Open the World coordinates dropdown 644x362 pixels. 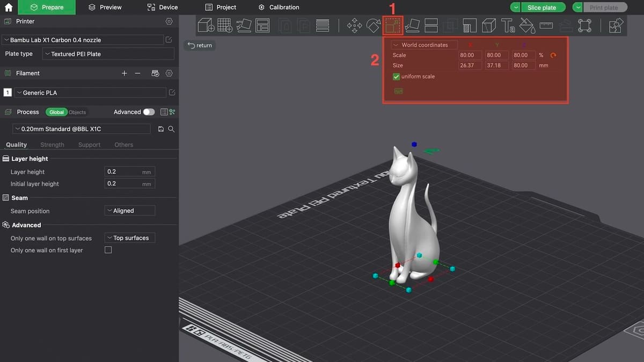[424, 45]
